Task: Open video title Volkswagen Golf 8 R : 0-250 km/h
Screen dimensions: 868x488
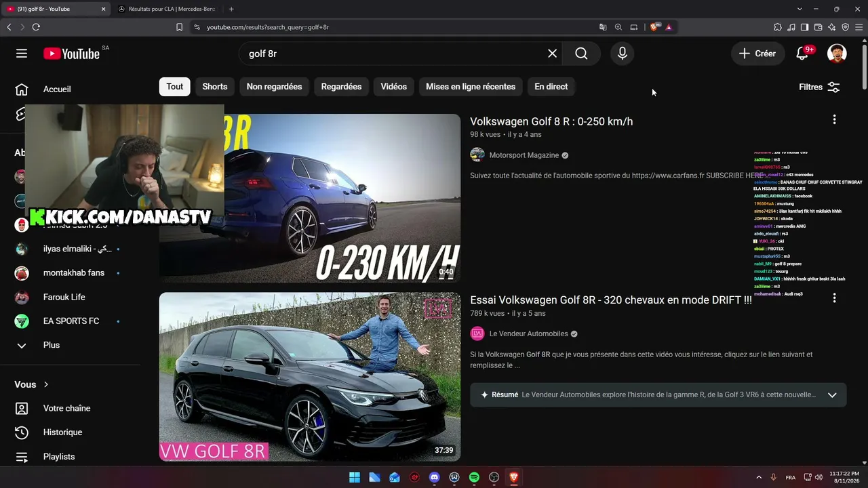Action: pyautogui.click(x=551, y=121)
